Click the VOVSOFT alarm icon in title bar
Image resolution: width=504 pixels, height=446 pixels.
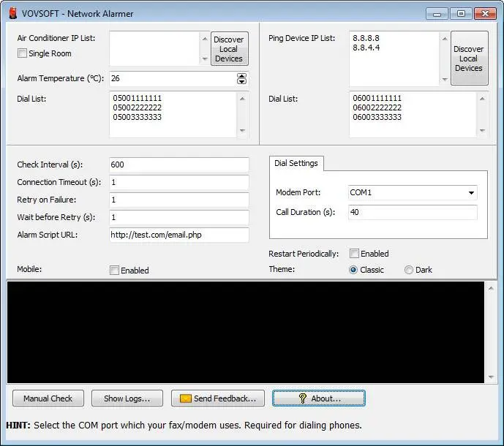click(13, 13)
